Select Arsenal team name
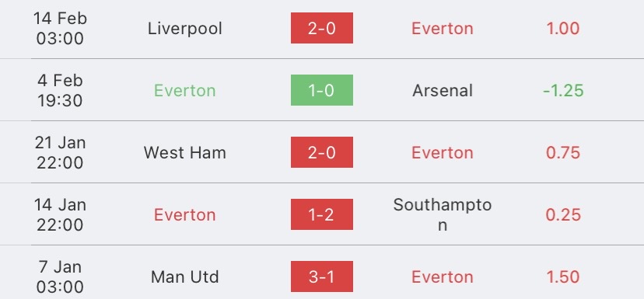The image size is (644, 299). point(443,91)
